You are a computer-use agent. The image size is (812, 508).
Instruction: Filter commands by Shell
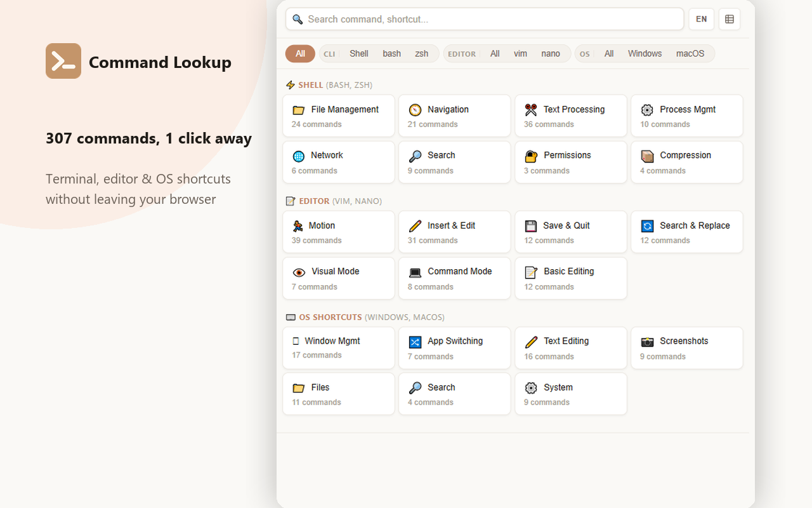pos(358,53)
